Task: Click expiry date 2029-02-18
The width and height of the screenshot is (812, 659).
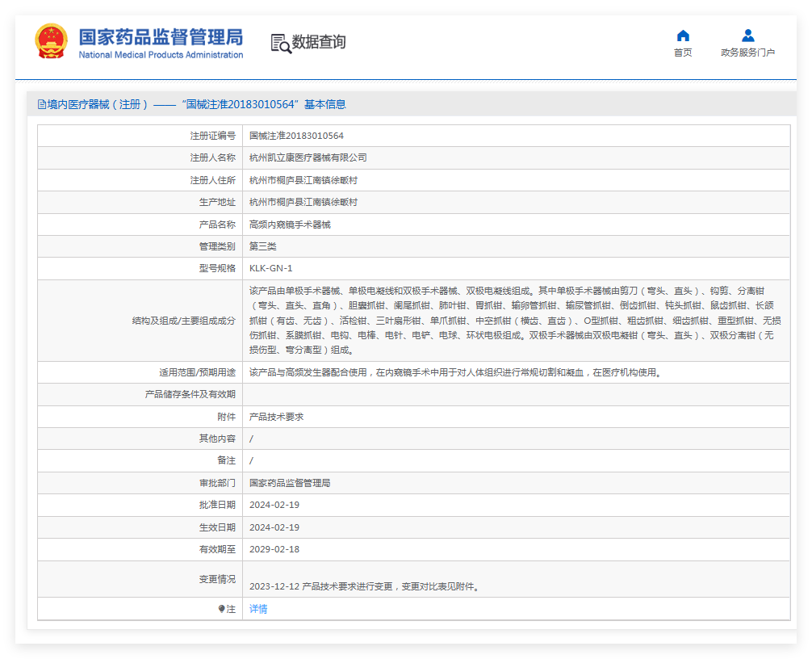Action: (x=274, y=549)
